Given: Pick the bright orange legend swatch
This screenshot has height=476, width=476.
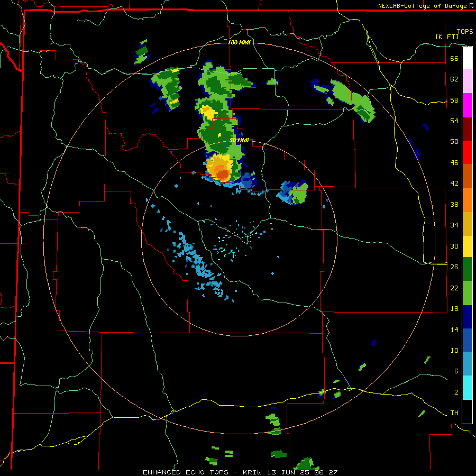Looking at the screenshot, I should 467,200.
